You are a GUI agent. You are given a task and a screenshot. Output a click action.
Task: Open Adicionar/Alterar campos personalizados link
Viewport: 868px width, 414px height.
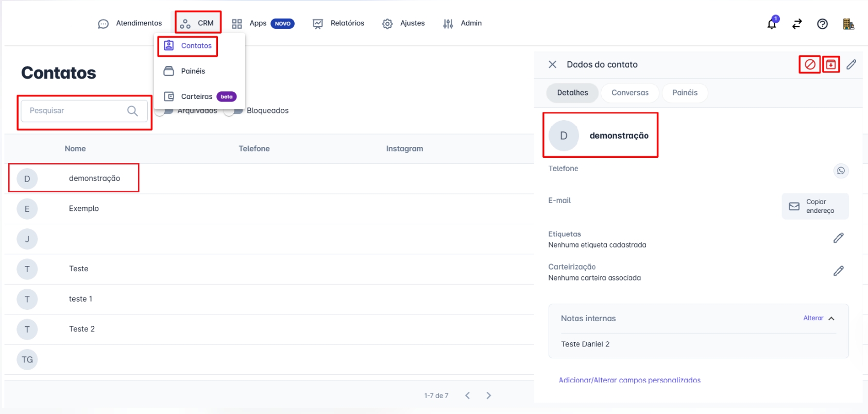pyautogui.click(x=629, y=380)
